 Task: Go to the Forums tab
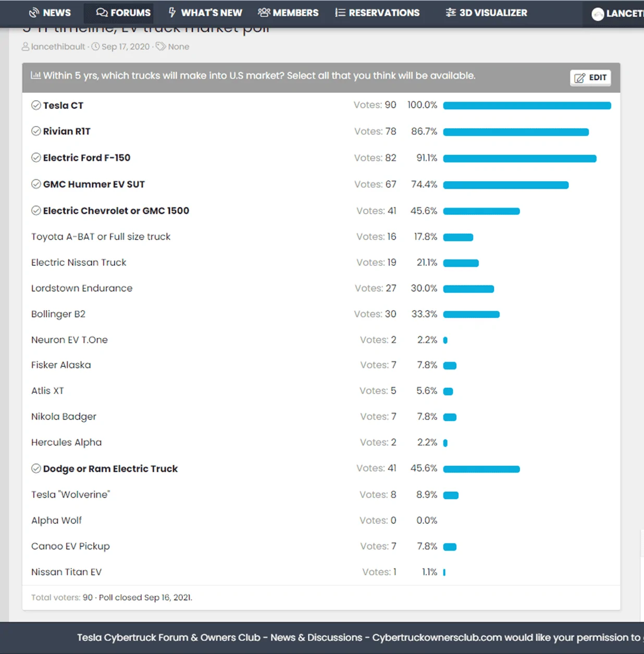pos(123,13)
